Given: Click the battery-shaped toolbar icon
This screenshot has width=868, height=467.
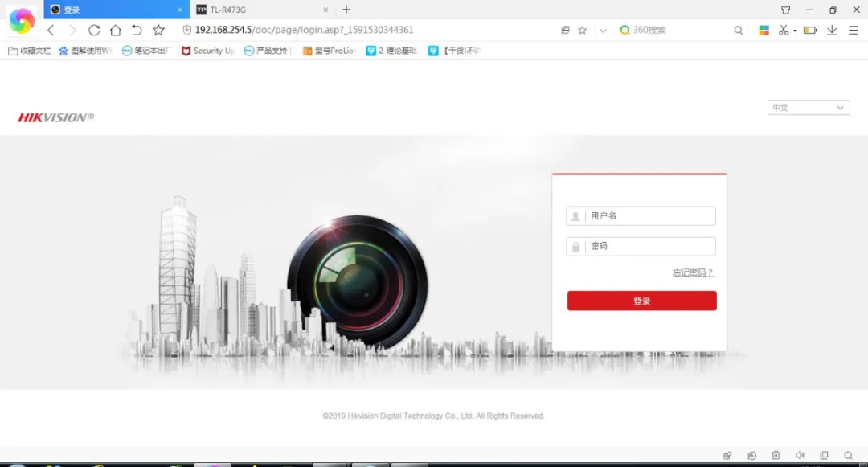Looking at the screenshot, I should pos(810,31).
